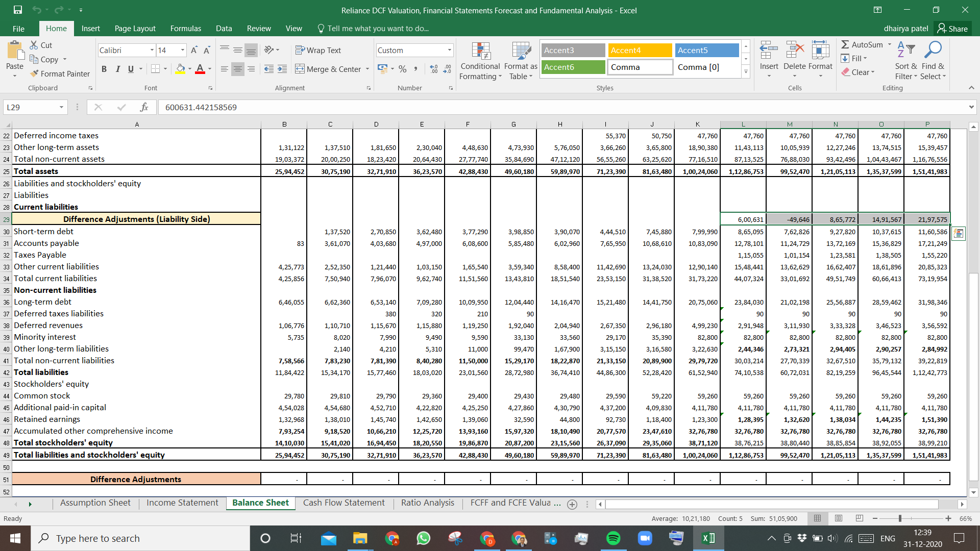Click the Decrease Indent icon
This screenshot has height=551, width=980.
(x=269, y=69)
